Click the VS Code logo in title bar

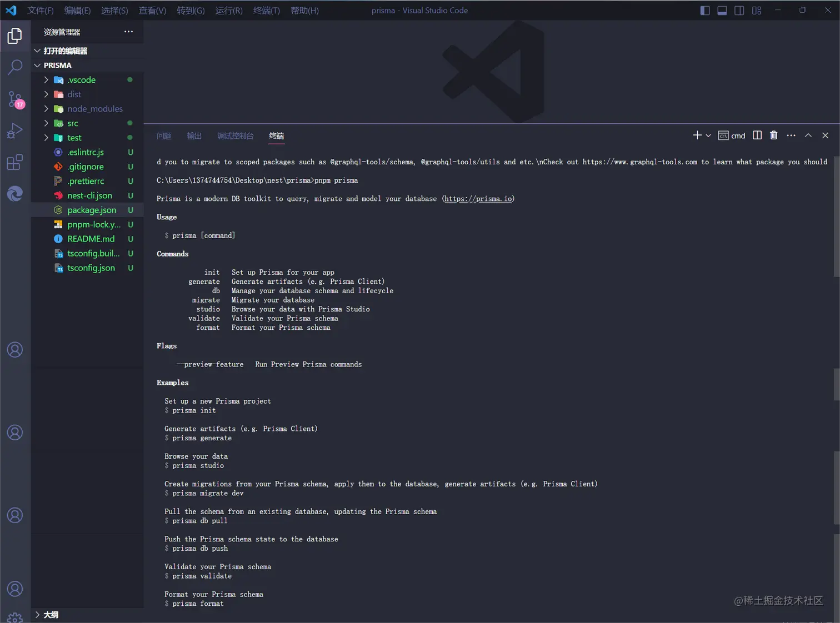[x=11, y=11]
